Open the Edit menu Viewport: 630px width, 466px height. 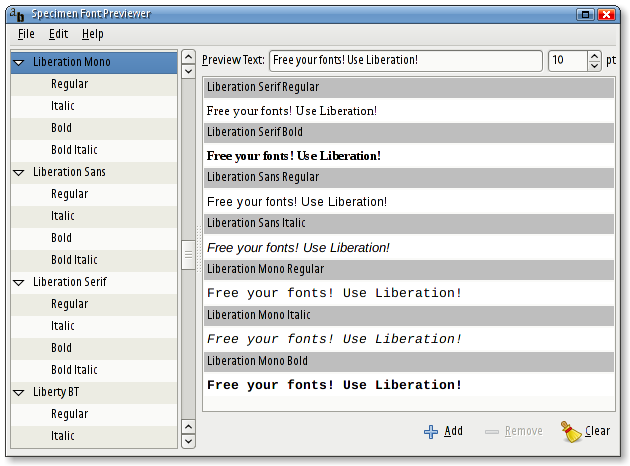pyautogui.click(x=58, y=34)
